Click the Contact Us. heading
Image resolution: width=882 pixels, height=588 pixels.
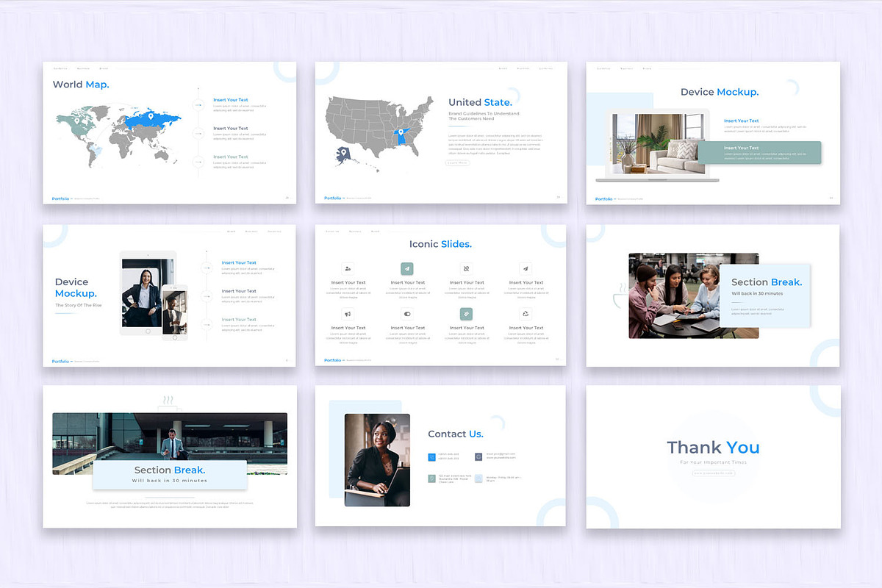point(456,434)
